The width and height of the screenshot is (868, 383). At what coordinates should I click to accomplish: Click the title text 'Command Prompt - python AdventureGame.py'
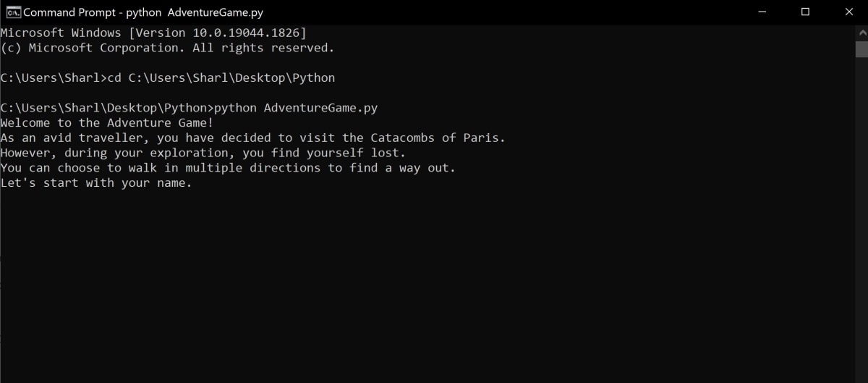pos(143,12)
